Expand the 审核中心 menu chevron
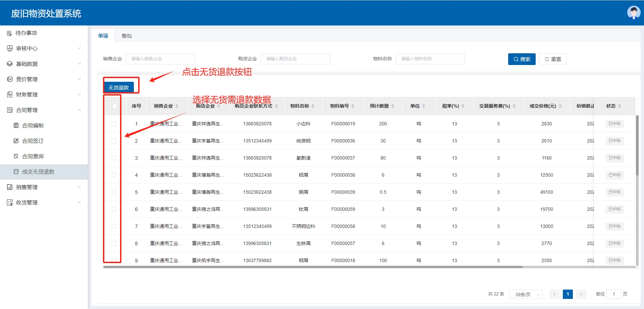644x309 pixels. click(x=79, y=49)
